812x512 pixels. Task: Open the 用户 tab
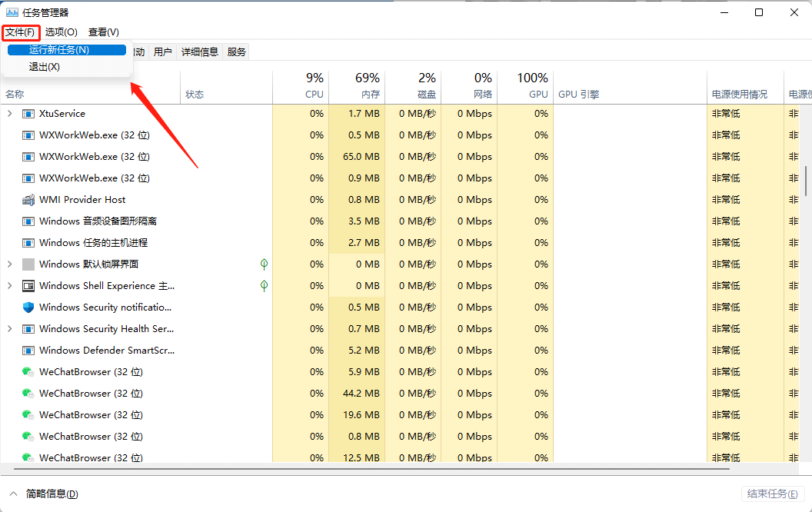click(x=163, y=52)
